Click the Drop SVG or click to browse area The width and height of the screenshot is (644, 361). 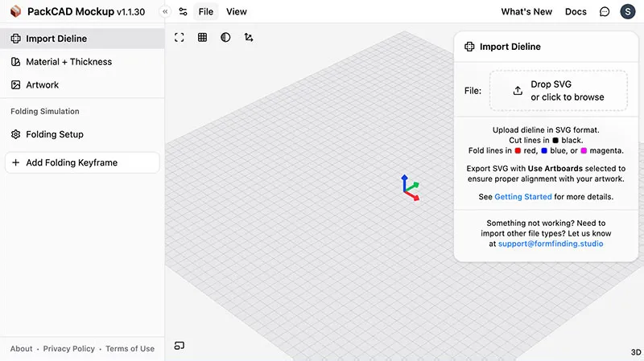coord(558,91)
